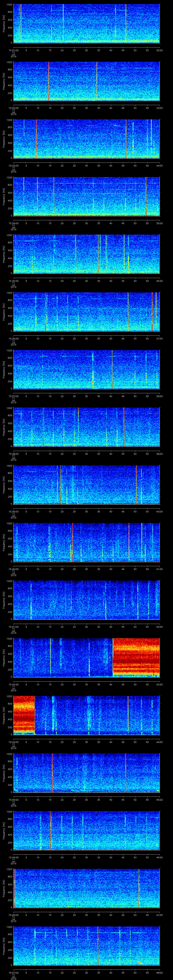
Task: Select the spectrogram panel starting at 15:37:00
Action: coord(86,369)
